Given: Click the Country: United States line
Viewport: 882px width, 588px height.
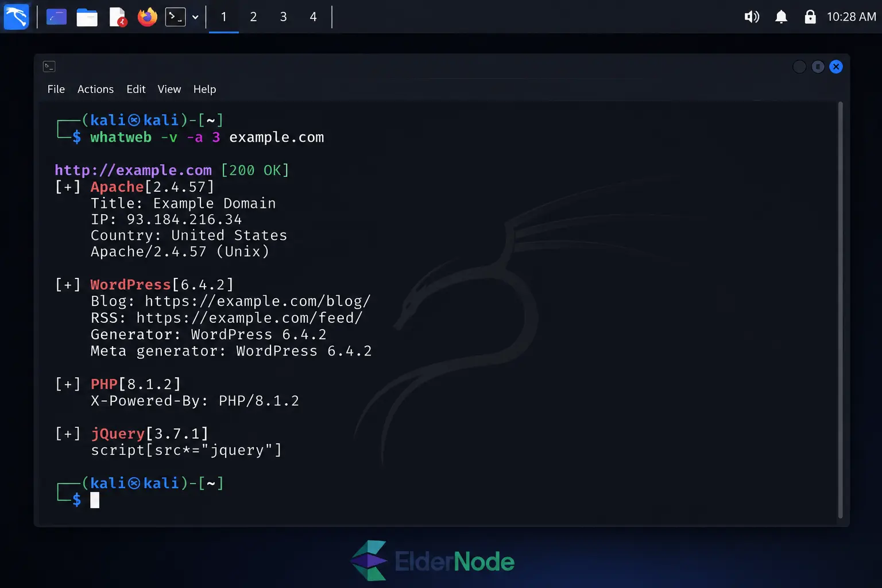Looking at the screenshot, I should point(189,235).
